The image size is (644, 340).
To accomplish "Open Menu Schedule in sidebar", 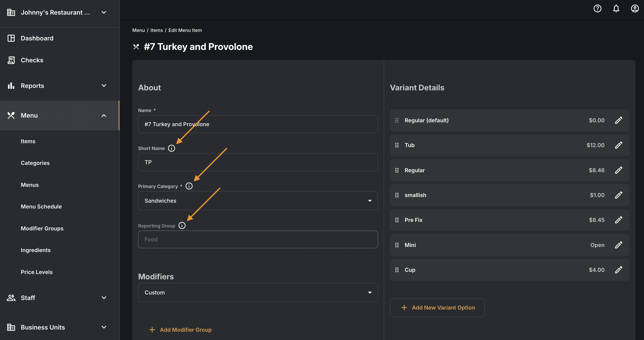I will click(x=41, y=207).
